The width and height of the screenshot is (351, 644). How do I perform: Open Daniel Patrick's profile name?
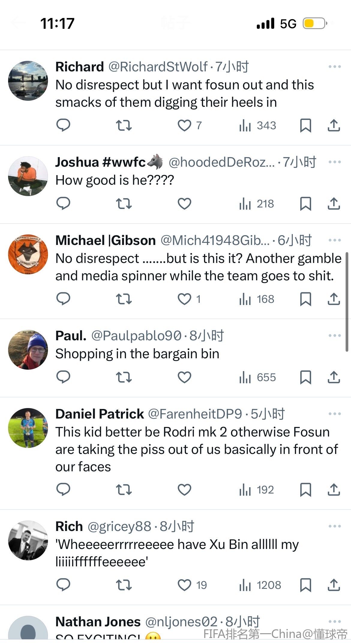[x=100, y=414]
